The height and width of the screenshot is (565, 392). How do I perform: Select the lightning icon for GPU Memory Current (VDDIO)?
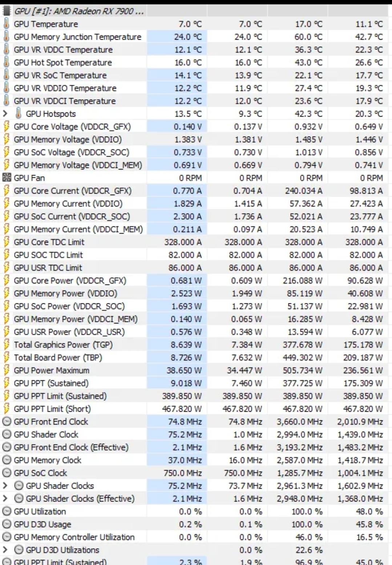[6, 203]
